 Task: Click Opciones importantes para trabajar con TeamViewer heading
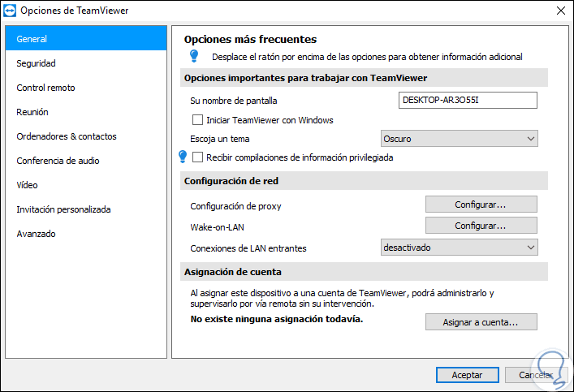click(x=305, y=78)
